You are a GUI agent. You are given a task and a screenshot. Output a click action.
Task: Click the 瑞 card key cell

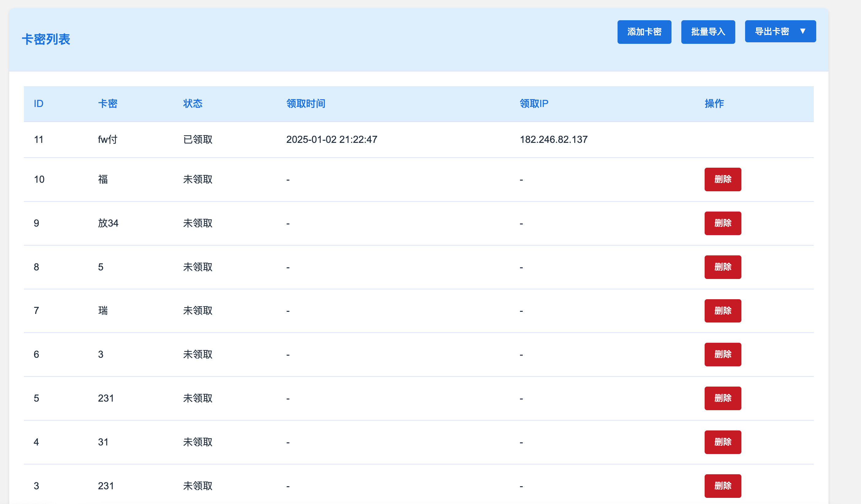tap(103, 311)
